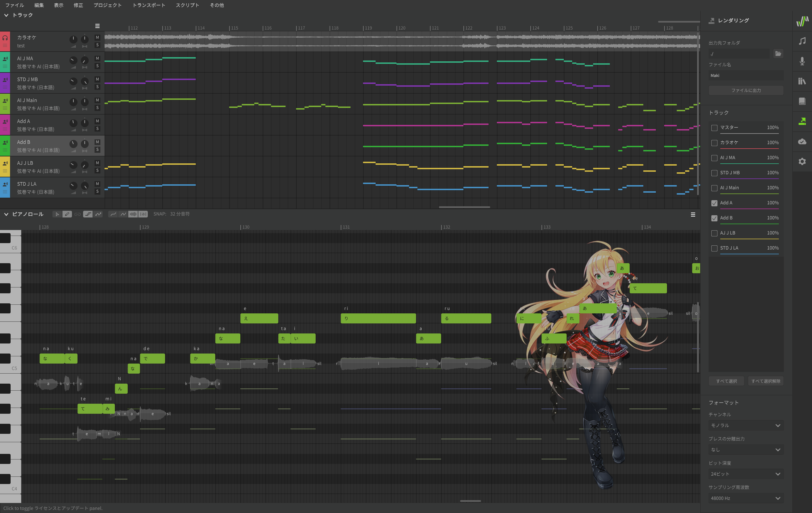Open the チャンネル モノラル dropdown

746,425
